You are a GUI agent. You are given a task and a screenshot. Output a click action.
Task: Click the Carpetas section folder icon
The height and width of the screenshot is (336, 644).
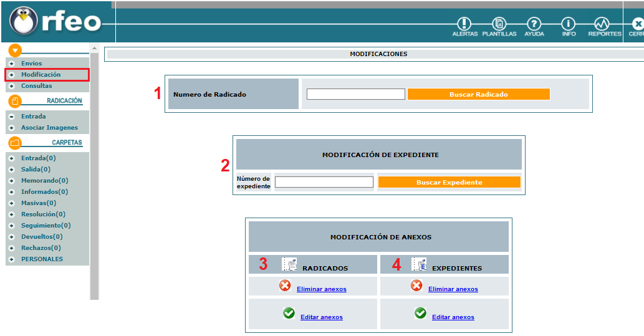(x=15, y=143)
